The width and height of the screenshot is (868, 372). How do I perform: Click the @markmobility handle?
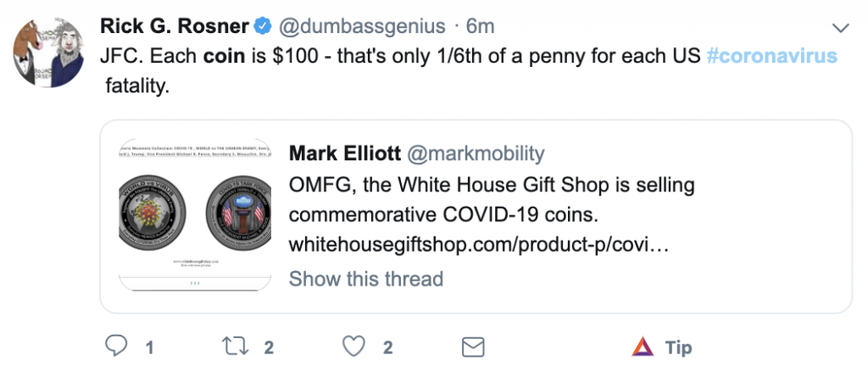click(476, 153)
